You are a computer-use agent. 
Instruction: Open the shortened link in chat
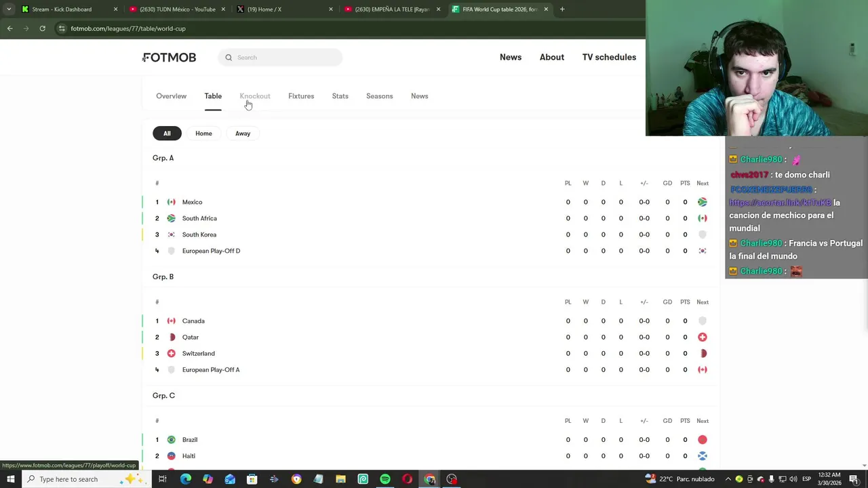tap(780, 203)
